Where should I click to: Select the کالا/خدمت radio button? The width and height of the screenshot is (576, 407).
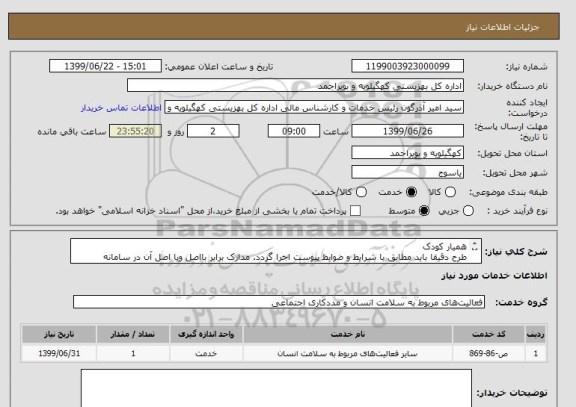[x=361, y=192]
